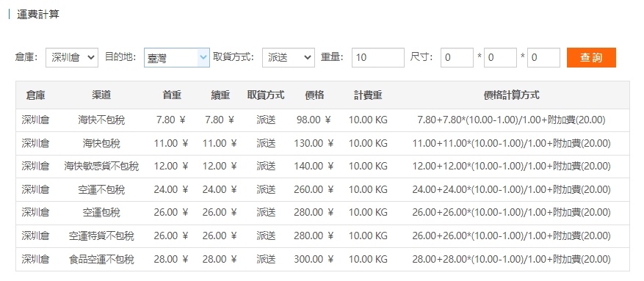Click 首重 24.00 ¥ in 空運不包稅 row

(x=171, y=190)
